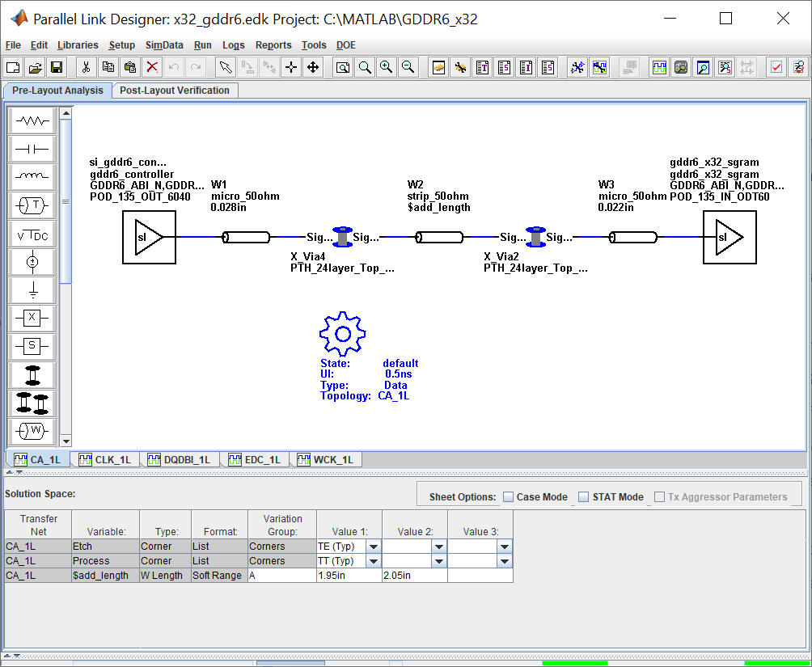Click the new sheet toolbar icon
The width and height of the screenshot is (812, 667).
click(x=13, y=67)
